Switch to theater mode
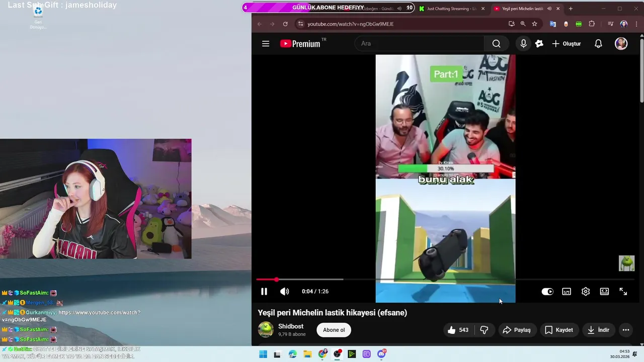The image size is (644, 362). [x=604, y=292]
